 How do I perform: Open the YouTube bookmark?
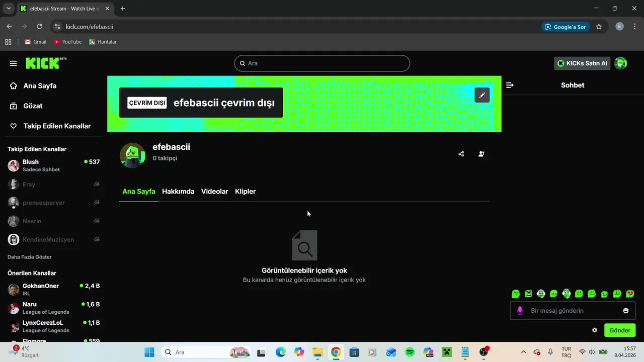(68, 42)
